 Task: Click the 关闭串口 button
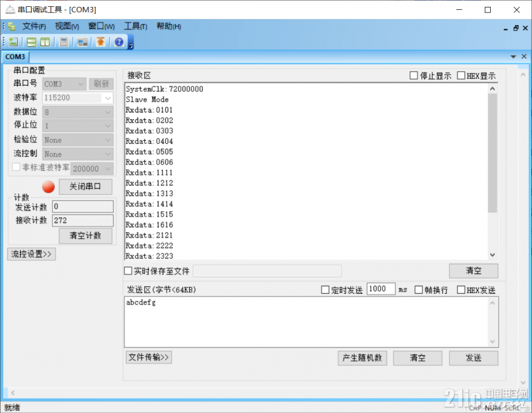(x=86, y=186)
